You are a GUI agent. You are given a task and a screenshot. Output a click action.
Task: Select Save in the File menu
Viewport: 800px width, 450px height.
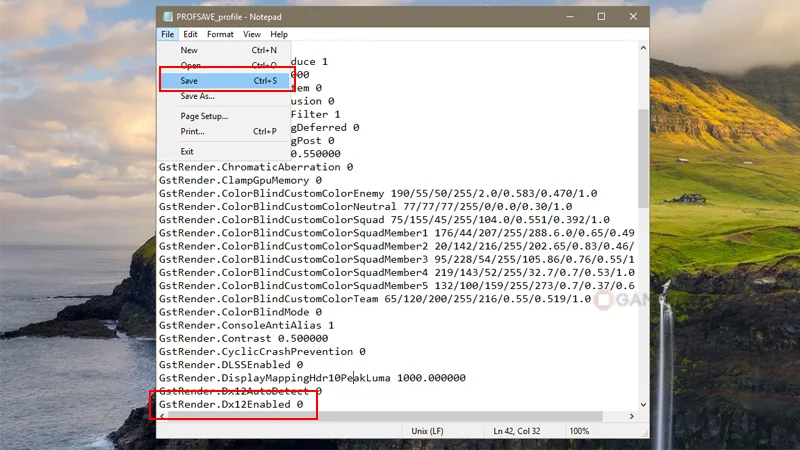[x=224, y=81]
